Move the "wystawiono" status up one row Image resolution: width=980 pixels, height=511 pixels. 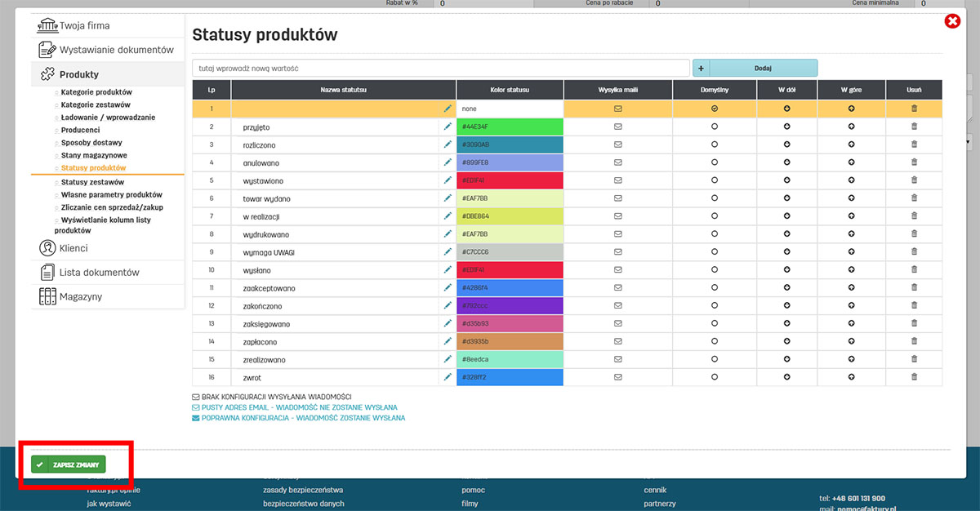click(850, 179)
